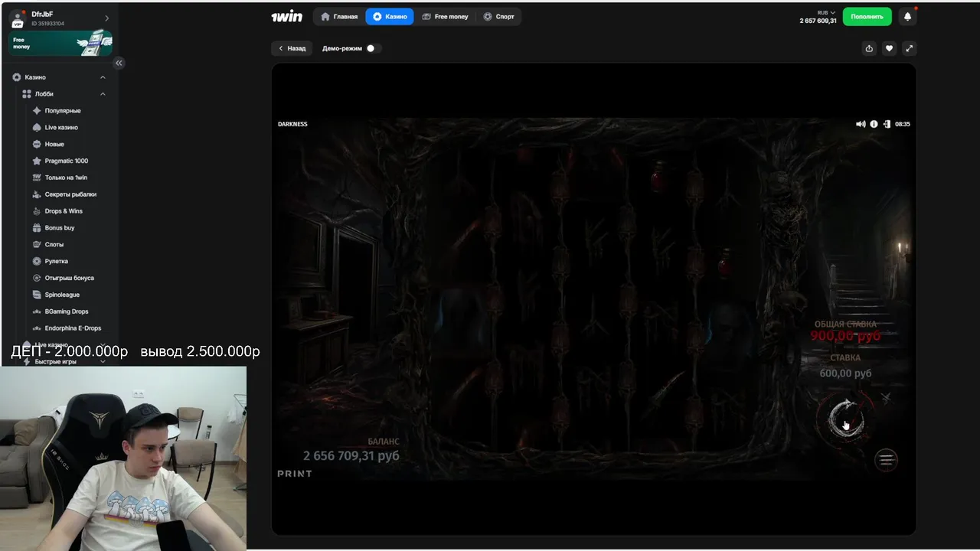Open Секреты рыбалки category
Viewport: 980px width, 551px height.
70,195
